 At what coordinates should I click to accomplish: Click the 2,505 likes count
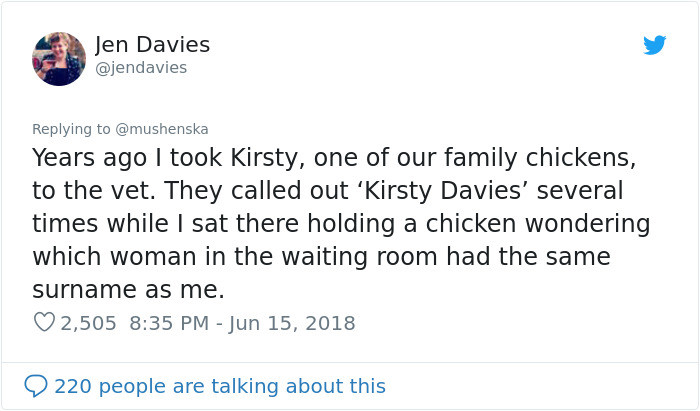(x=88, y=323)
